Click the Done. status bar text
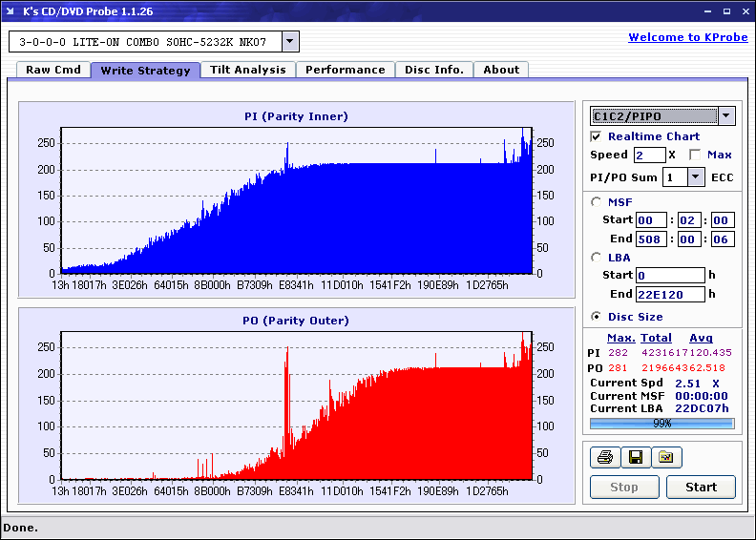The width and height of the screenshot is (756, 540). tap(20, 528)
